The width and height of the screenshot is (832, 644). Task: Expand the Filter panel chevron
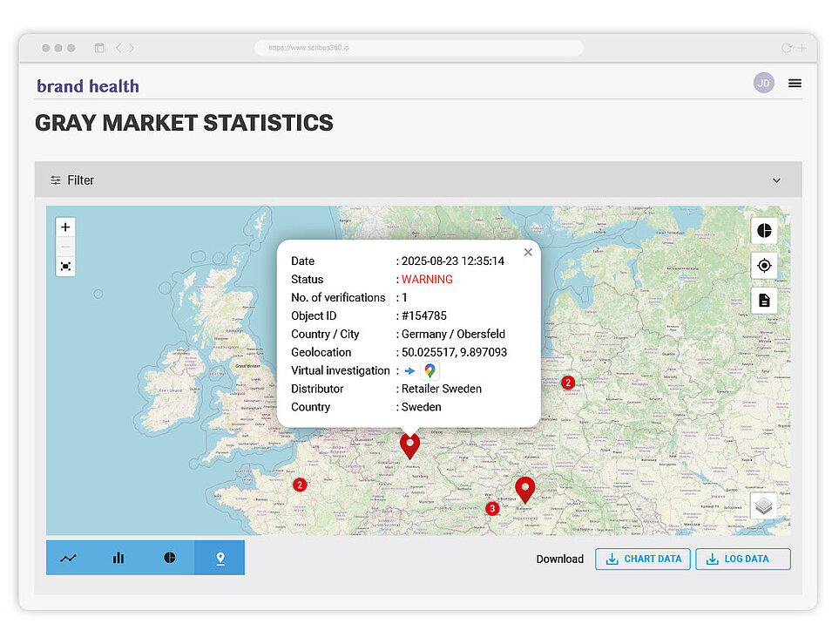pyautogui.click(x=776, y=180)
